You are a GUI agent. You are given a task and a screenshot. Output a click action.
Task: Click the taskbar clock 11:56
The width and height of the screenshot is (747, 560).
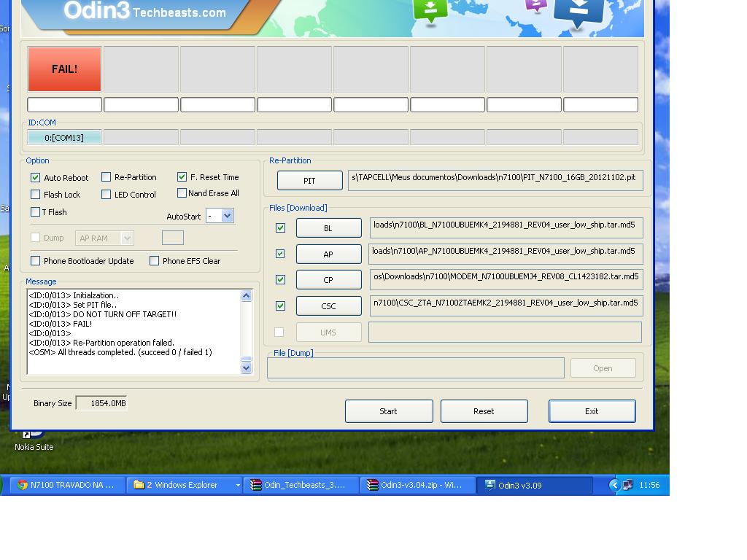pos(649,485)
